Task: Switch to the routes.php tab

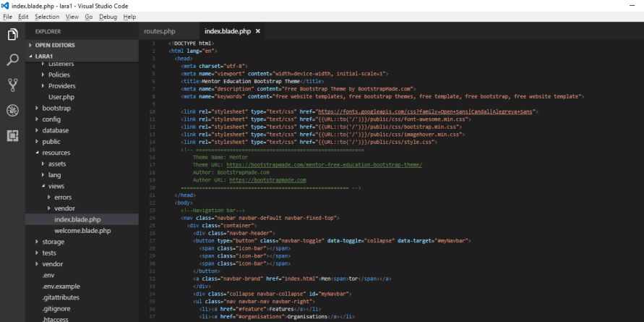Action: (160, 31)
